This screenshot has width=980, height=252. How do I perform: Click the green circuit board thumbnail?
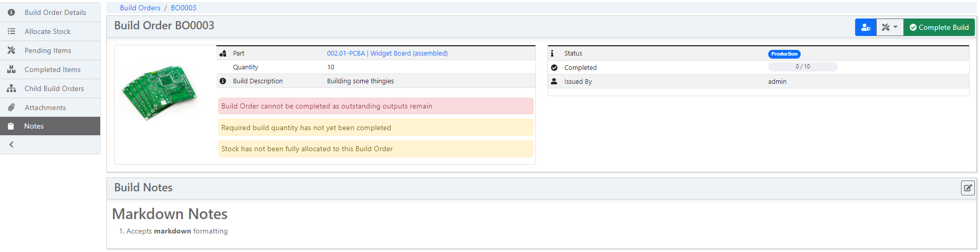point(160,93)
